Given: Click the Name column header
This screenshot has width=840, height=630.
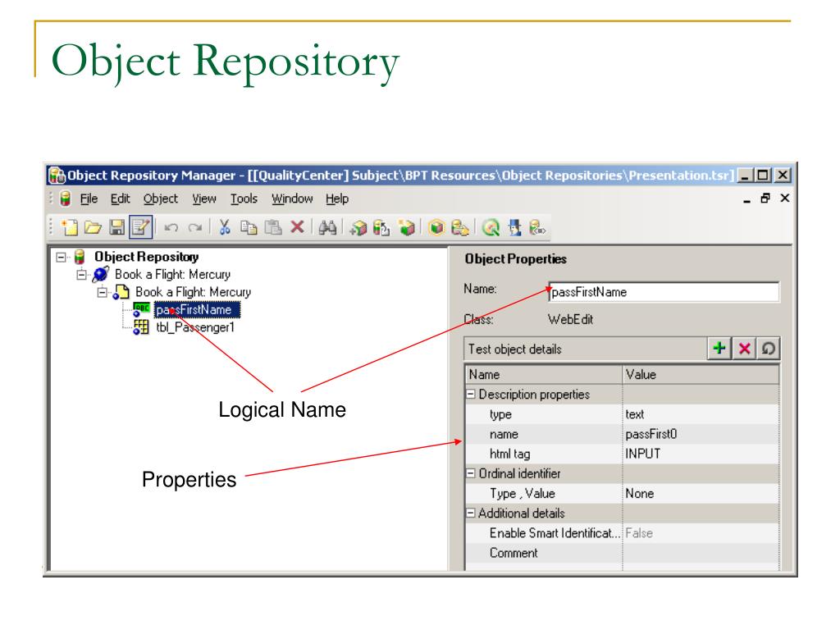Looking at the screenshot, I should 543,374.
